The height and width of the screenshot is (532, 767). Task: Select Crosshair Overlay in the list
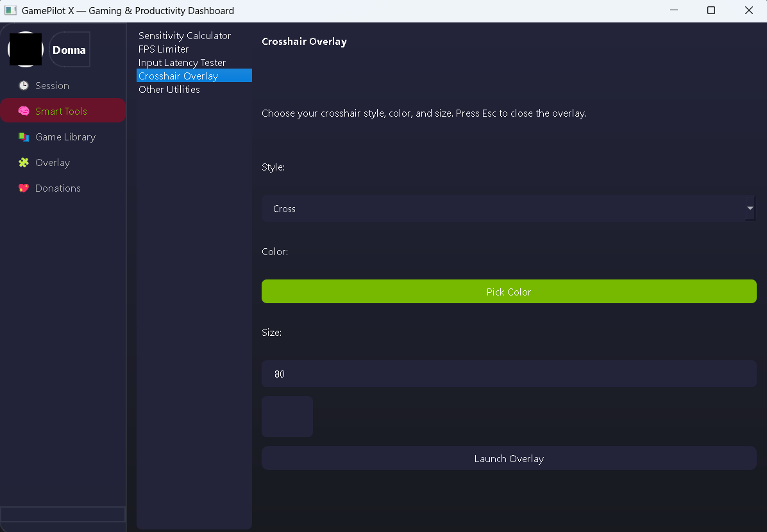[178, 76]
